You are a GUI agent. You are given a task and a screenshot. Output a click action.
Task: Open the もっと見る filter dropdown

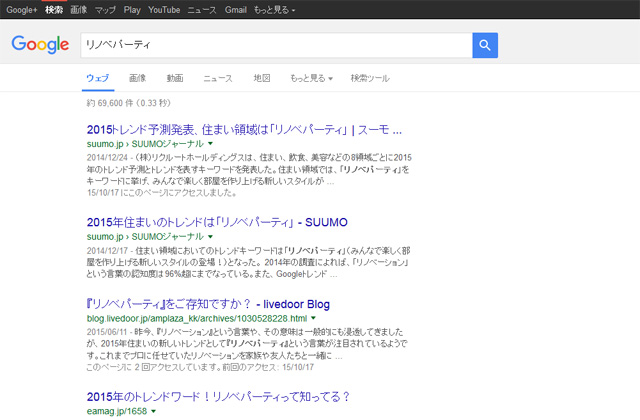(x=310, y=77)
